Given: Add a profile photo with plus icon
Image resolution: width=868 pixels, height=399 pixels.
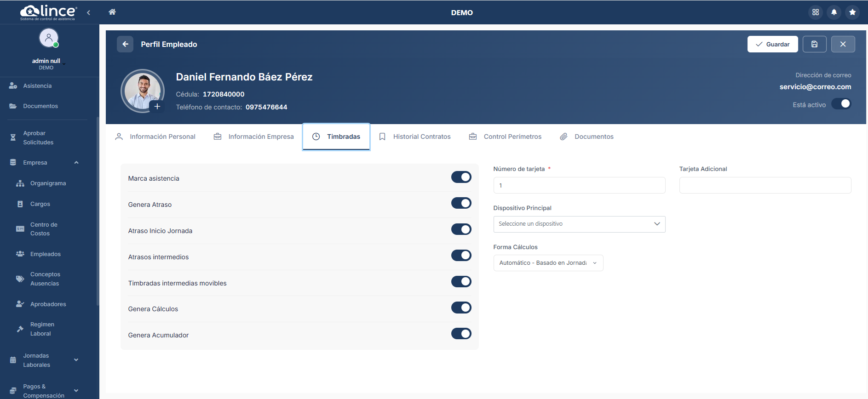Looking at the screenshot, I should pos(157,107).
